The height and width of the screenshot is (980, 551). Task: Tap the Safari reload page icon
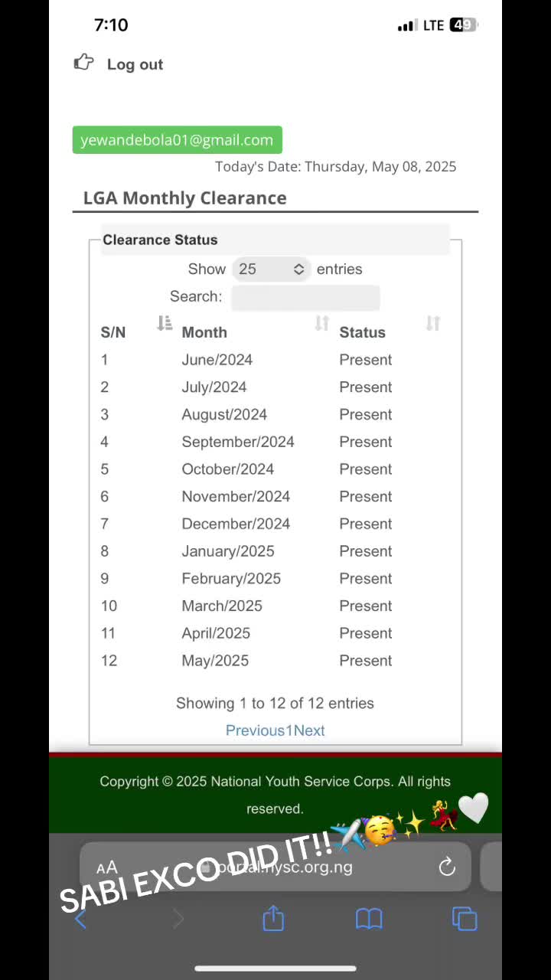click(447, 867)
